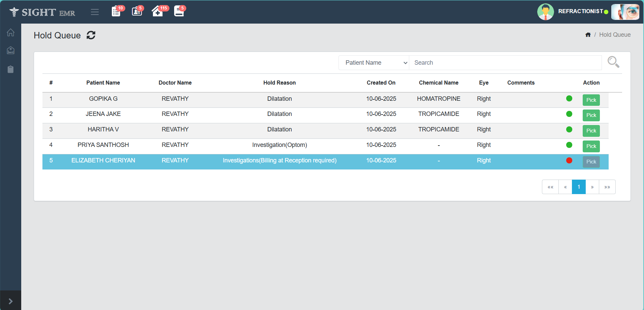This screenshot has width=644, height=310.
Task: Open the hospital bed sidebar icon
Action: click(11, 51)
